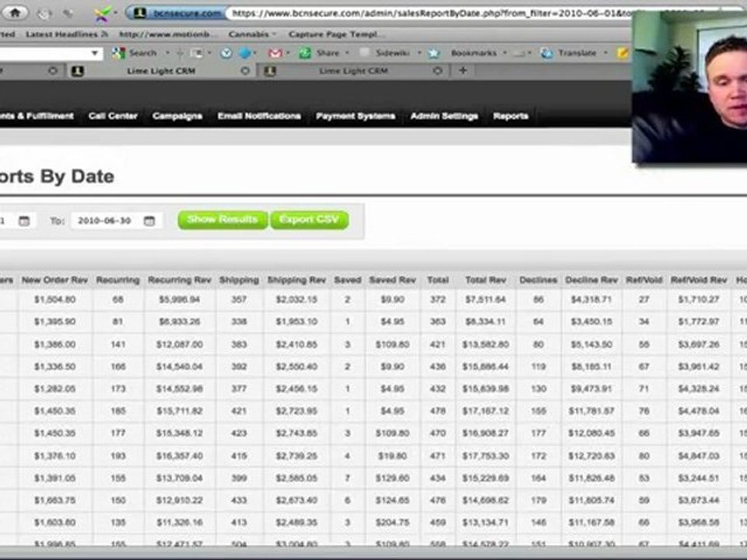The width and height of the screenshot is (747, 560).
Task: Click the Google Search toolbar icon
Action: [118, 53]
